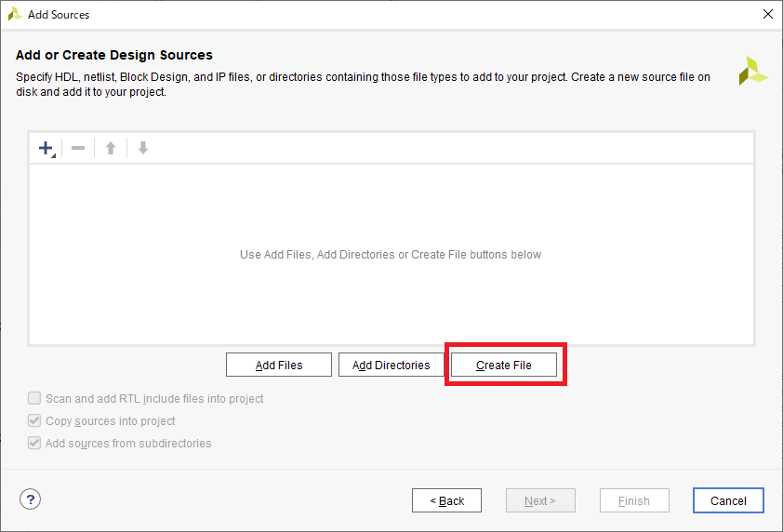Viewport: 783px width, 532px height.
Task: Cancel the Add Sources wizard
Action: click(728, 500)
